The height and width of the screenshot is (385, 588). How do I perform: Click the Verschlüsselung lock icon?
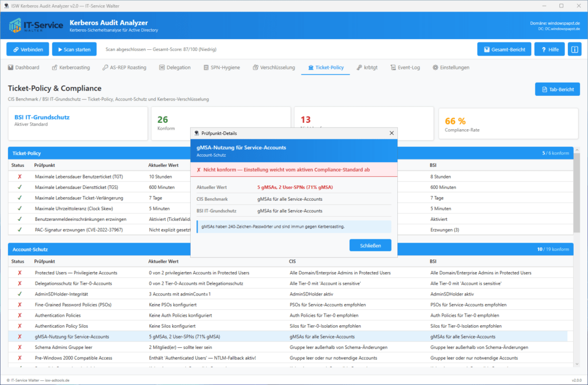[256, 68]
